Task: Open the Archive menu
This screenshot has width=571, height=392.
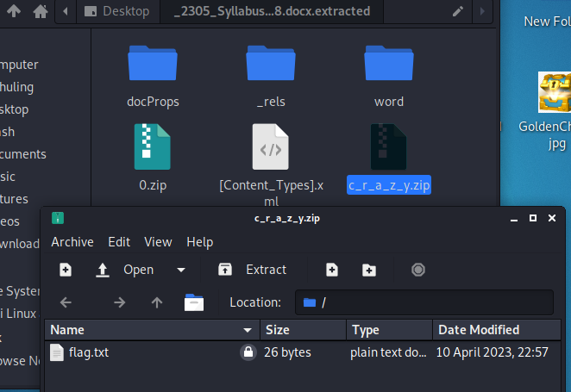Action: click(x=72, y=242)
